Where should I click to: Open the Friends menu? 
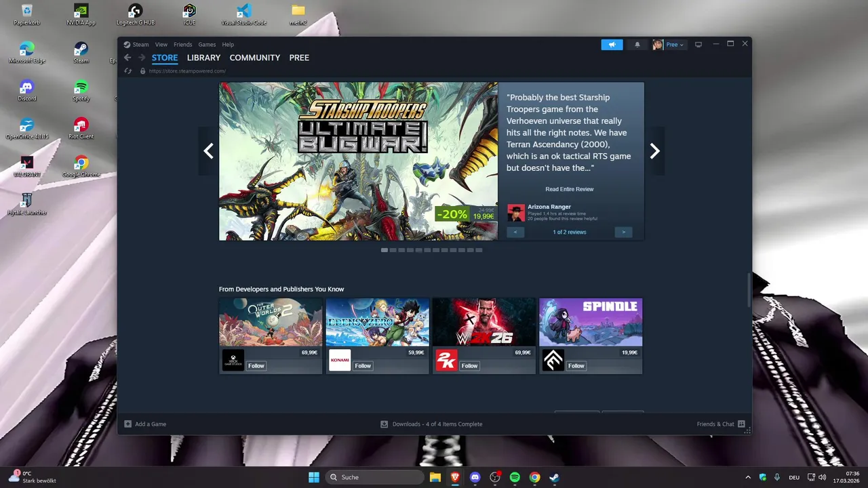click(182, 45)
